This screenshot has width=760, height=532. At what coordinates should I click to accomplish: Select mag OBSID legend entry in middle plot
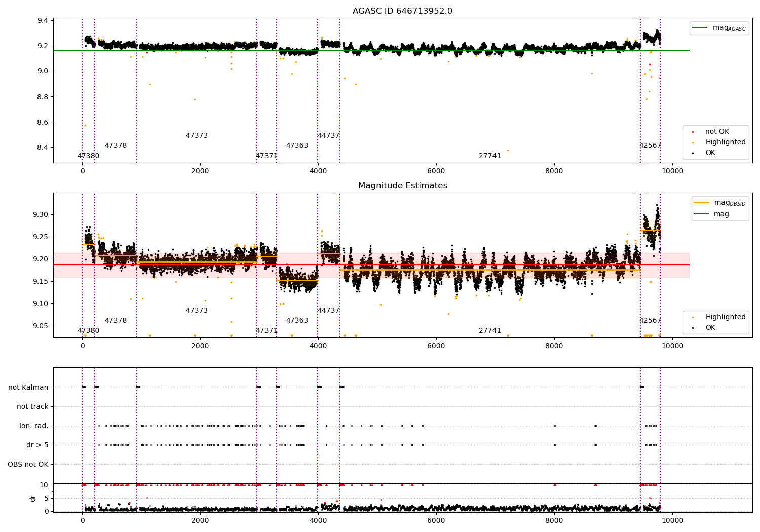point(719,203)
